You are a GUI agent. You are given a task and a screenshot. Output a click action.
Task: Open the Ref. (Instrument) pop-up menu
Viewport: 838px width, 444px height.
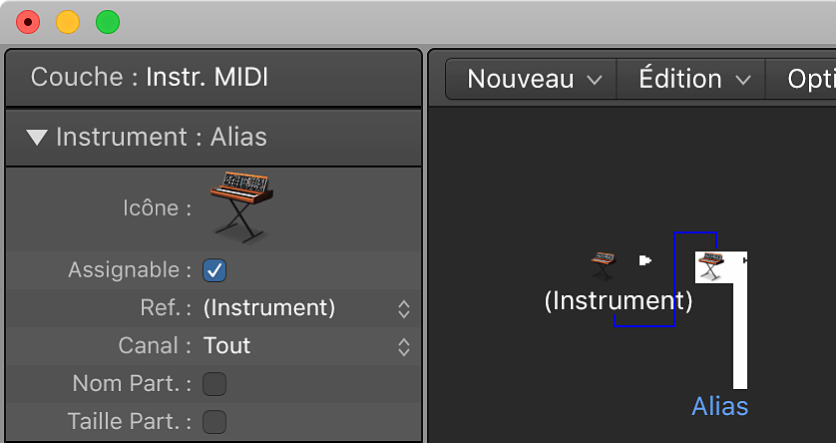pos(306,308)
